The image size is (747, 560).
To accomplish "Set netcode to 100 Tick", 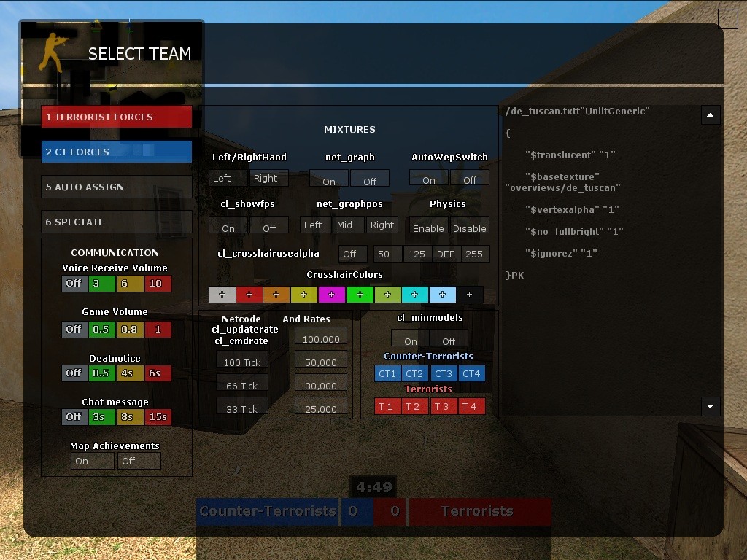I will click(x=242, y=361).
